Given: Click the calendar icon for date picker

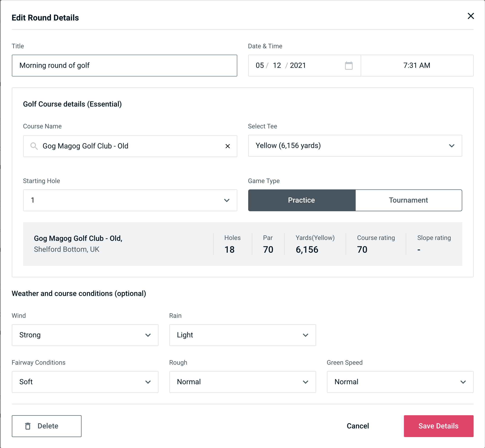Looking at the screenshot, I should click(x=348, y=66).
